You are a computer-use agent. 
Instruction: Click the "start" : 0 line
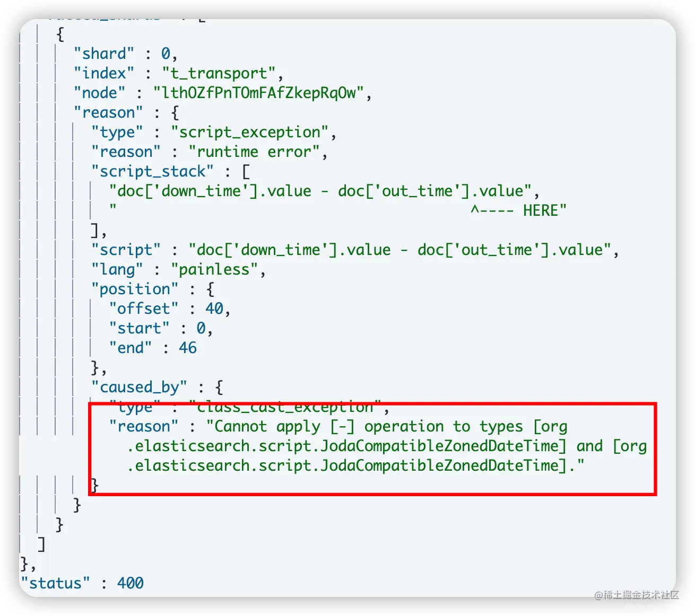pyautogui.click(x=161, y=328)
